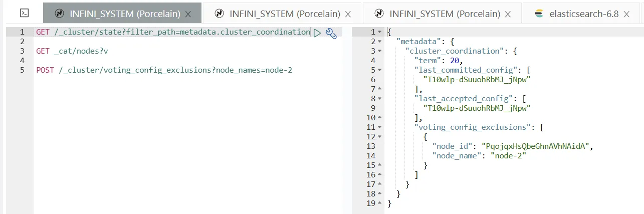Image resolution: width=644 pixels, height=214 pixels.
Task: Collapse the root object fold arrow on response line 1
Action: (379, 32)
